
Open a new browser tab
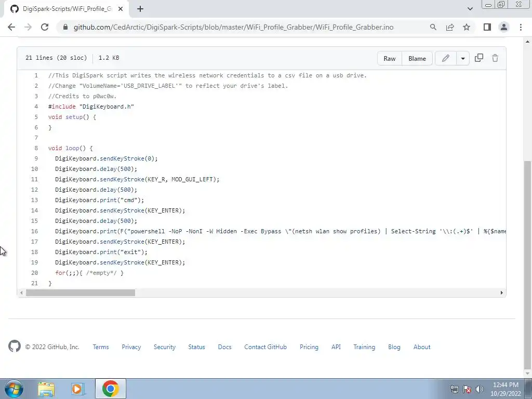(x=140, y=9)
